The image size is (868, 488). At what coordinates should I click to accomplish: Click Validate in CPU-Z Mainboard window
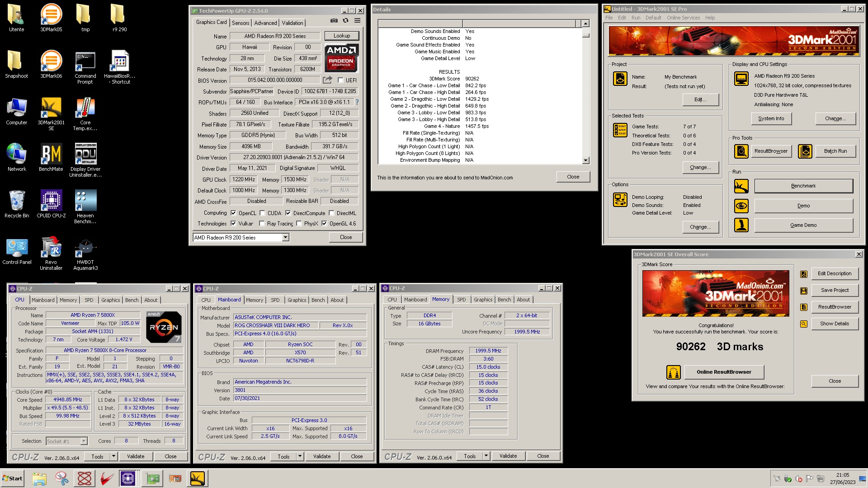[322, 456]
